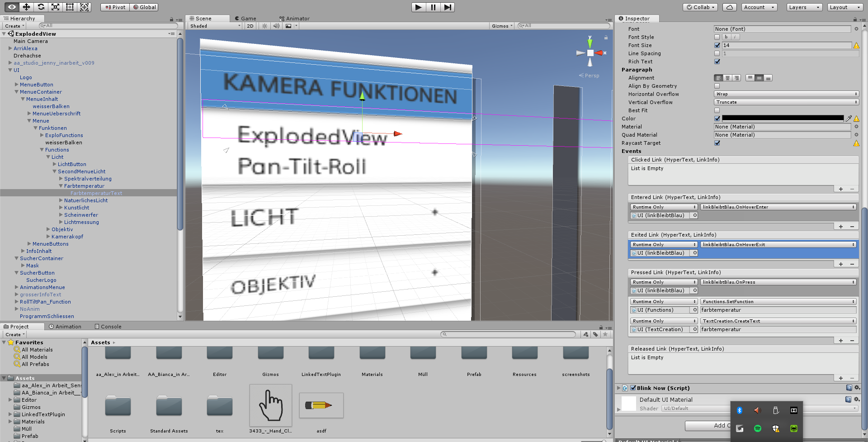Open Quad Material object picker circle

(856, 135)
